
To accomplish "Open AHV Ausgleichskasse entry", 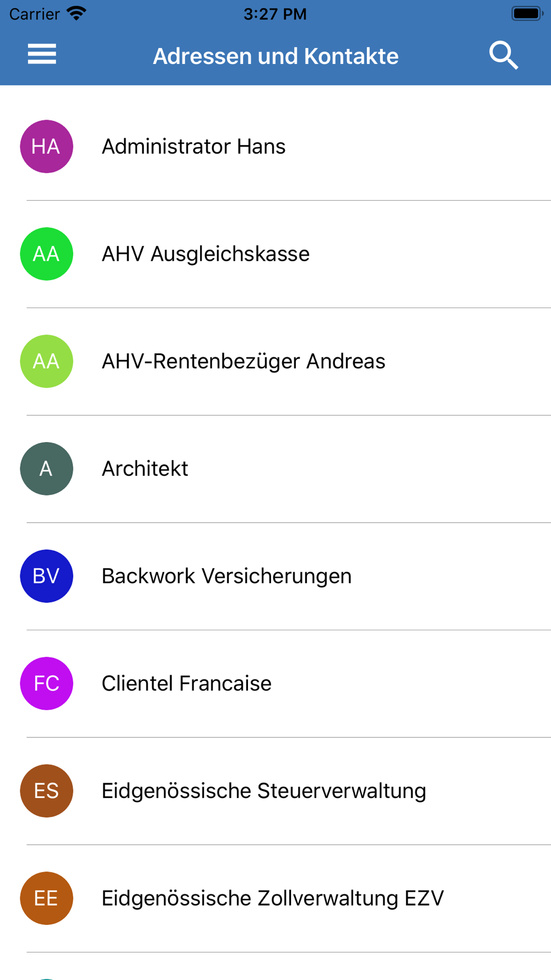I will (x=275, y=254).
